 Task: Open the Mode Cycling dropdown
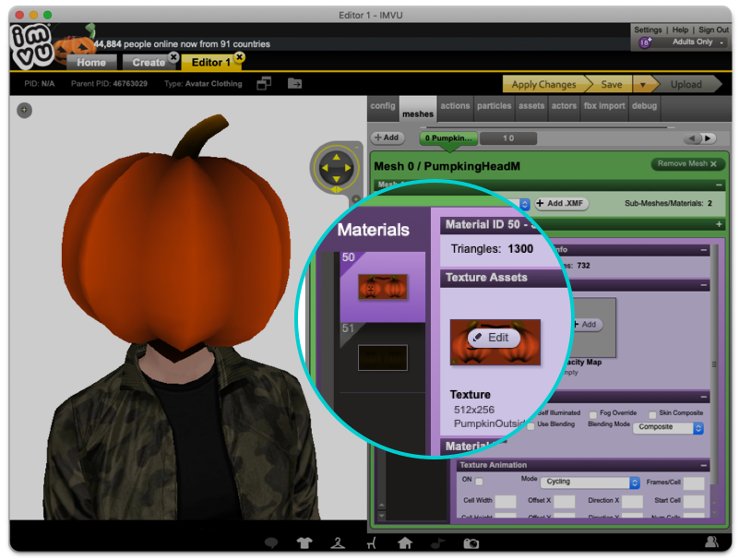(590, 482)
